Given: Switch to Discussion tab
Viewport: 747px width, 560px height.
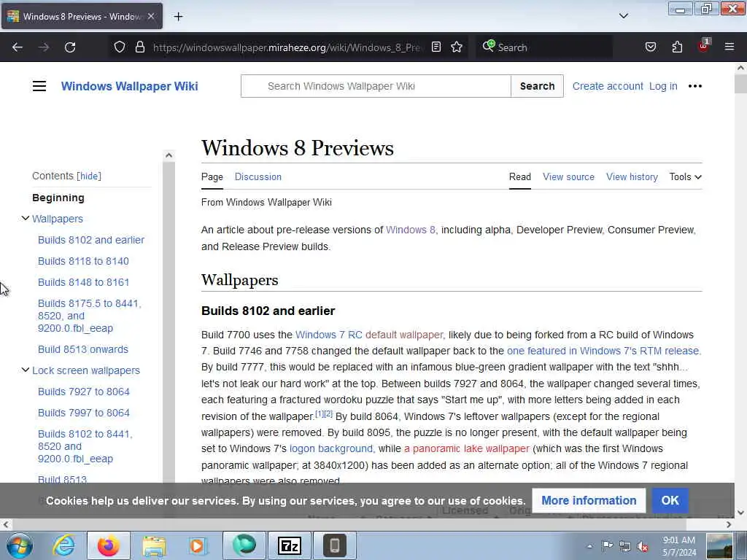Looking at the screenshot, I should pos(258,176).
